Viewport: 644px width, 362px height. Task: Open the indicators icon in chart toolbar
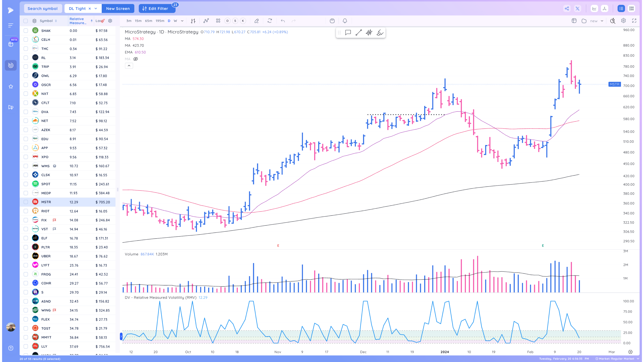[206, 21]
